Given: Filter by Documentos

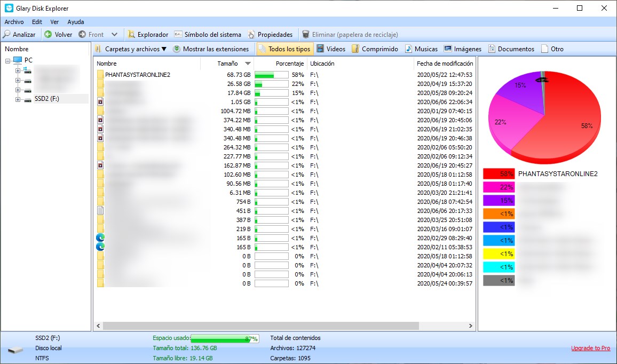Looking at the screenshot, I should [x=511, y=49].
